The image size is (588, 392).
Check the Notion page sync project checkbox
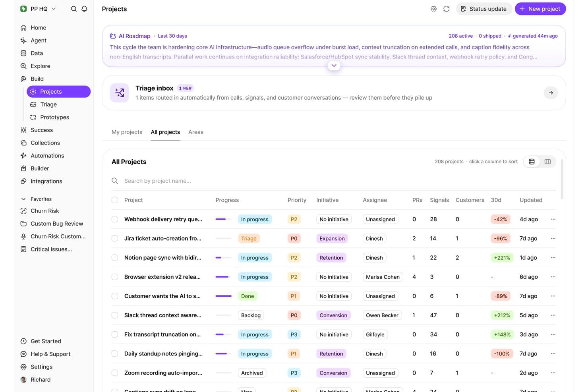(x=115, y=258)
